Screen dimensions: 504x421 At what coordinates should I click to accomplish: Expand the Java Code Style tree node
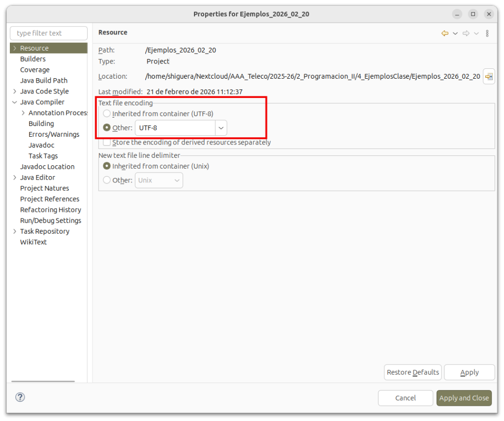point(15,91)
